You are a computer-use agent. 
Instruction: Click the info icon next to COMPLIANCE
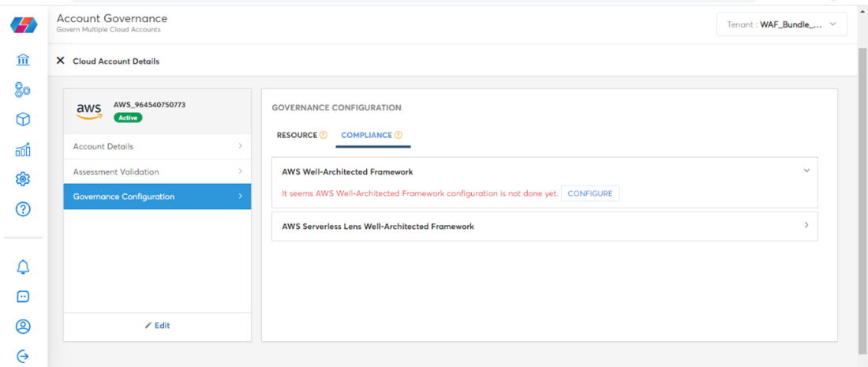tap(398, 135)
